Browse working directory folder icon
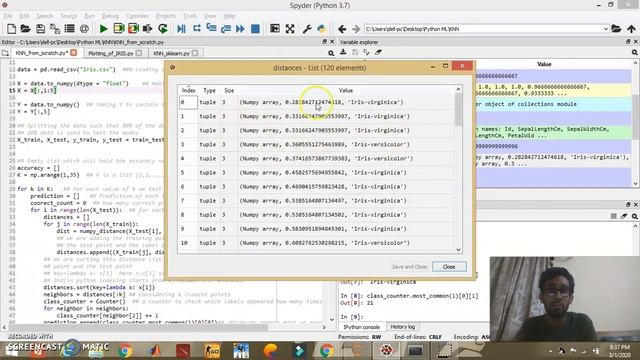640x360 pixels. (616, 29)
